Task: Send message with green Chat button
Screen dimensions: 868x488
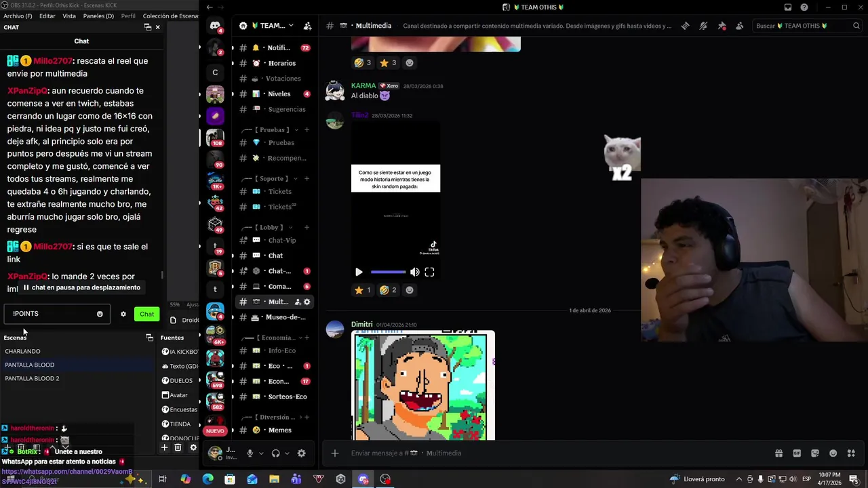Action: 146,314
